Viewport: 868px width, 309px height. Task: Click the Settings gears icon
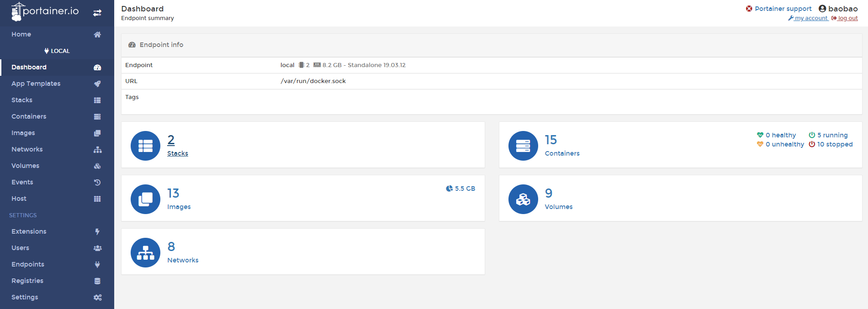click(x=97, y=298)
